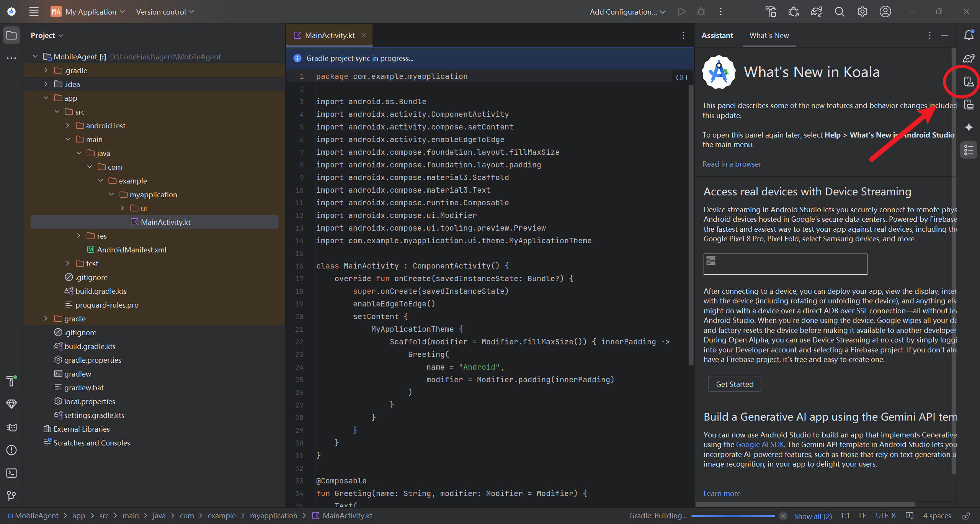Click Read in a browser link
Image resolution: width=980 pixels, height=524 pixels.
tap(732, 164)
